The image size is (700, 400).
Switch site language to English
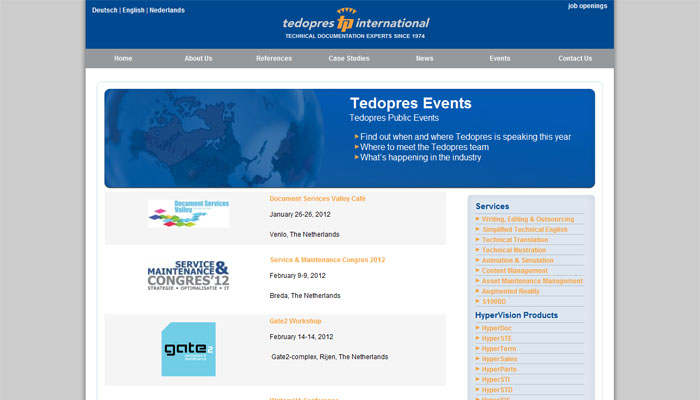click(133, 10)
